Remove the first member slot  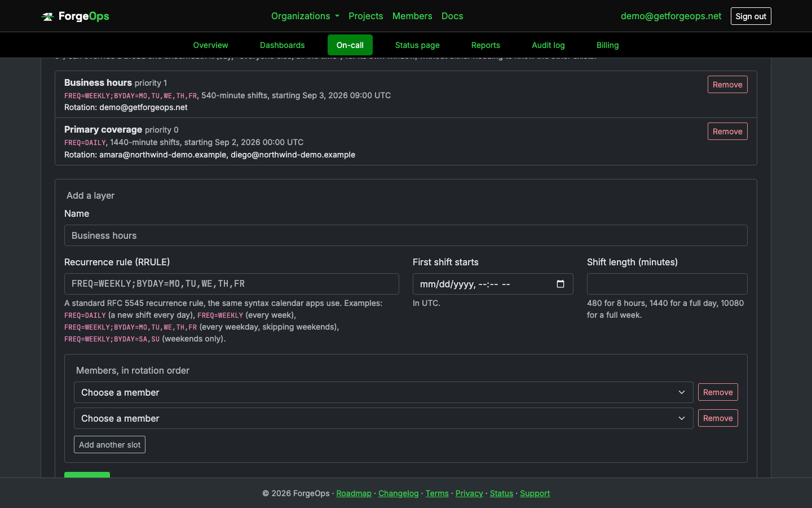(x=718, y=392)
